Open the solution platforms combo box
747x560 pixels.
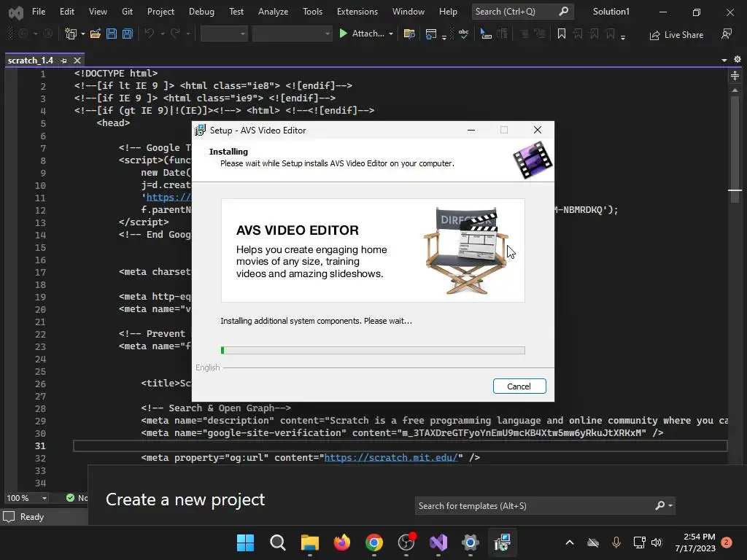(292, 34)
